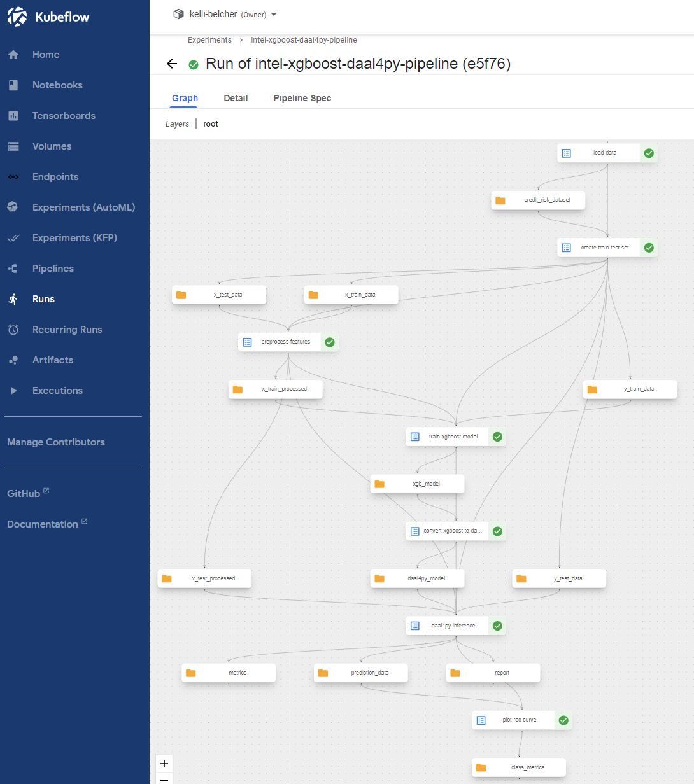Open the Pipeline Spec tab
Image resolution: width=694 pixels, height=784 pixels.
click(x=302, y=98)
